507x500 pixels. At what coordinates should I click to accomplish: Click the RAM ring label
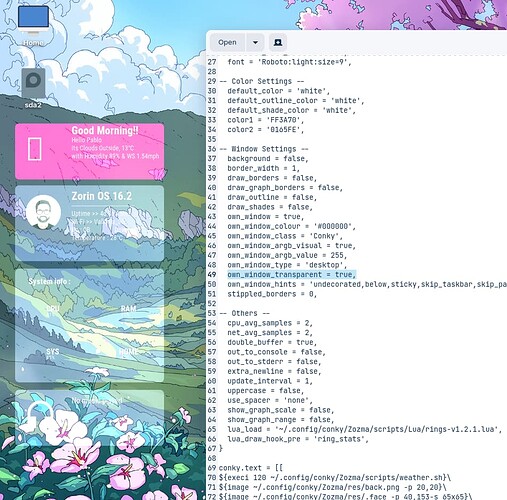point(128,308)
